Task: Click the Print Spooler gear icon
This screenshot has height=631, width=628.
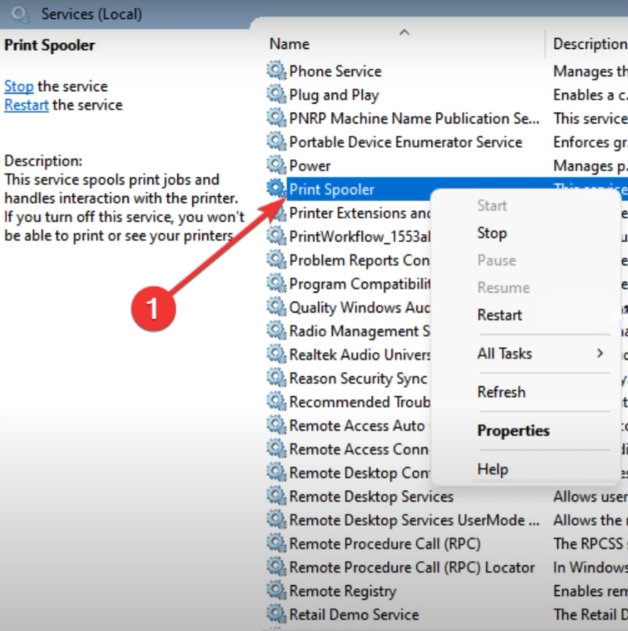Action: point(276,189)
